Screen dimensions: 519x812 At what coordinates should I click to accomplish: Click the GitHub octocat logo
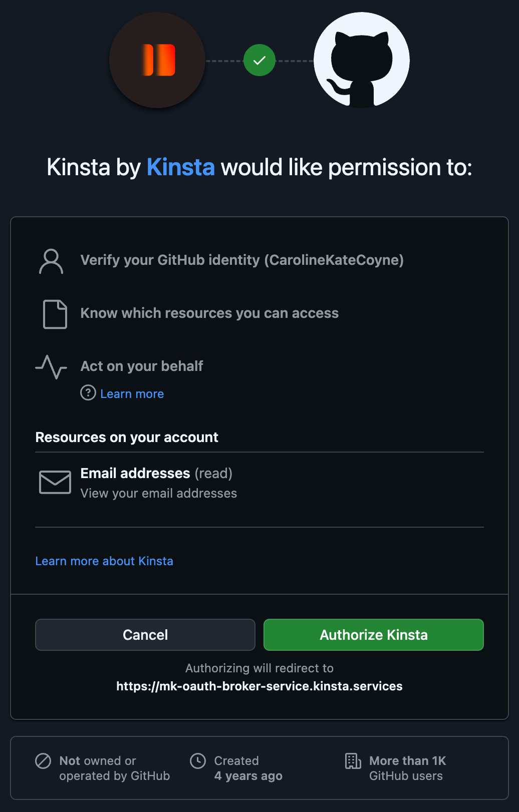pos(361,60)
